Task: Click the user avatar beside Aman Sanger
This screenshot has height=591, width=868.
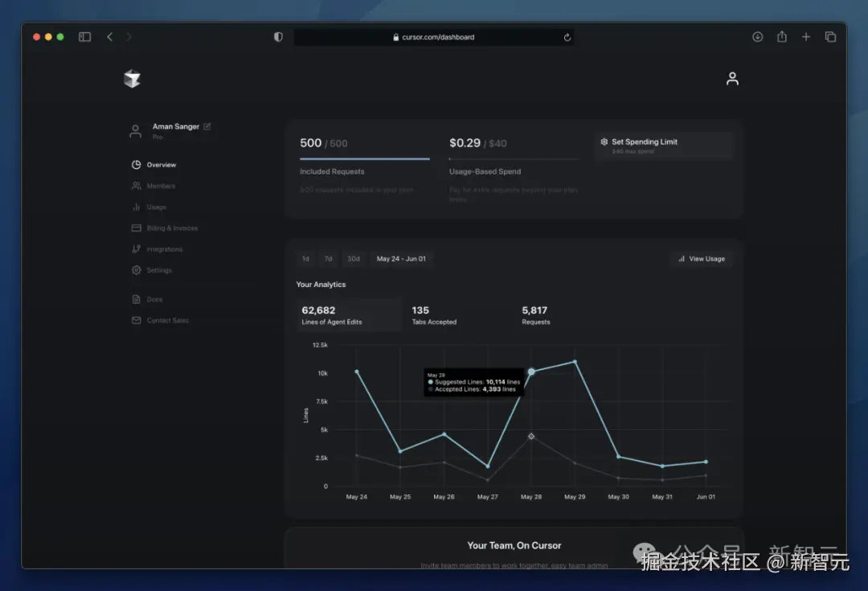Action: [135, 131]
